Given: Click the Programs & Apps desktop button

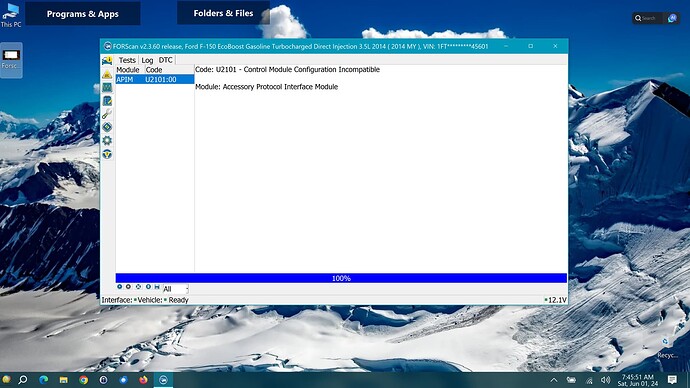Looking at the screenshot, I should [x=83, y=14].
